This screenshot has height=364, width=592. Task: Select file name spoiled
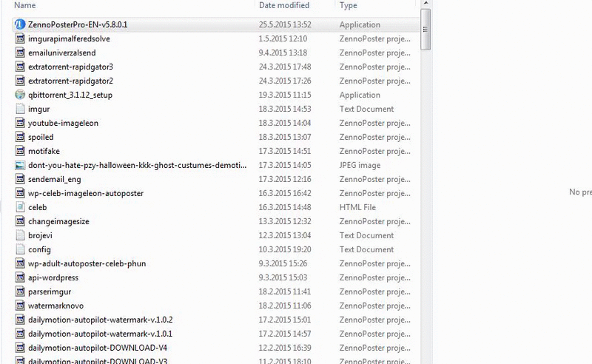pos(41,137)
